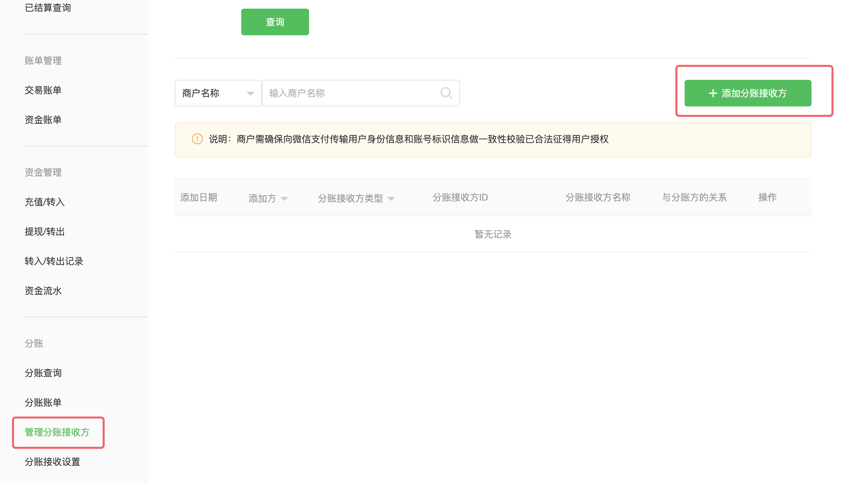Open 交易账单 in the sidebar
The width and height of the screenshot is (868, 483).
[x=43, y=90]
